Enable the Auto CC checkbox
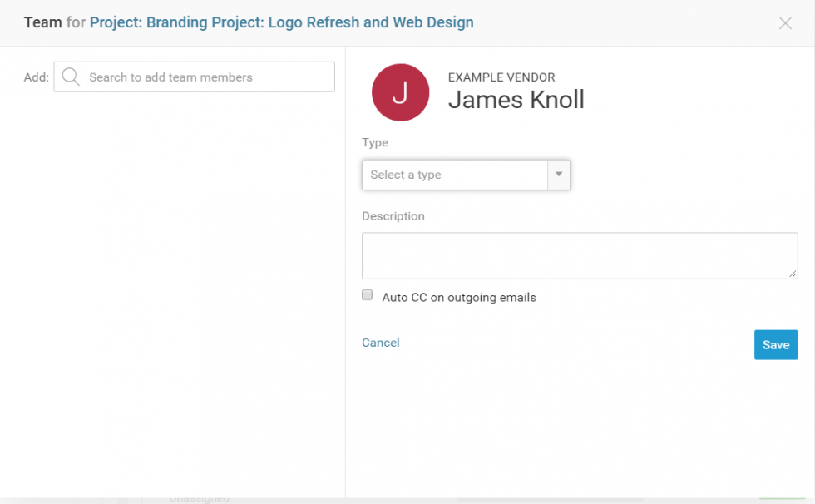The height and width of the screenshot is (504, 815). pyautogui.click(x=368, y=295)
